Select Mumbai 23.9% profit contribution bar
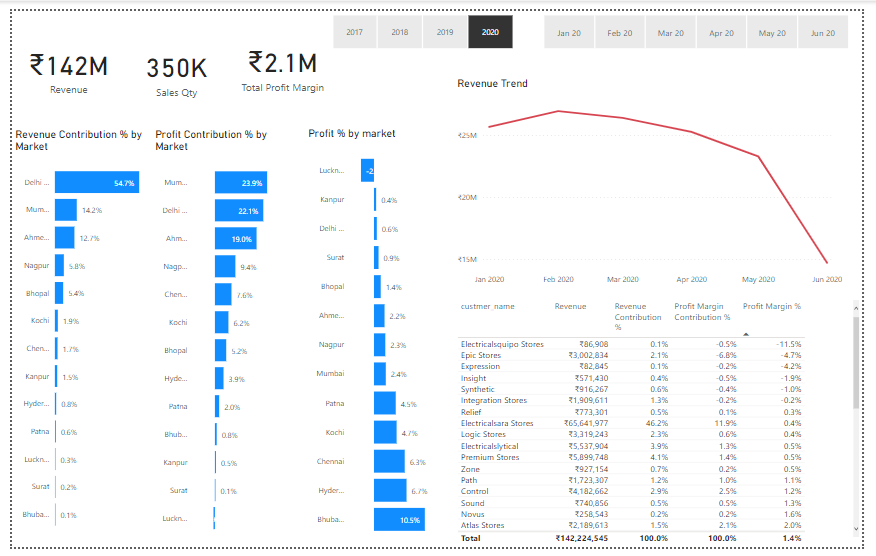876x556 pixels. click(x=241, y=182)
